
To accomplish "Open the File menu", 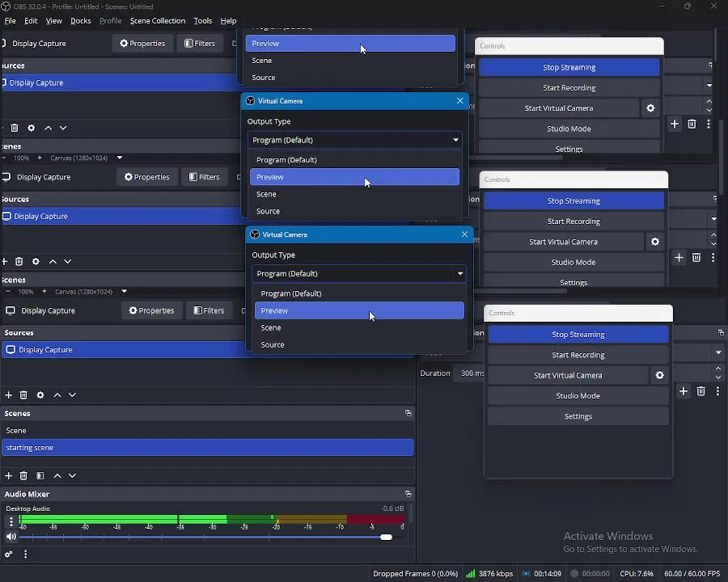I will pyautogui.click(x=11, y=20).
